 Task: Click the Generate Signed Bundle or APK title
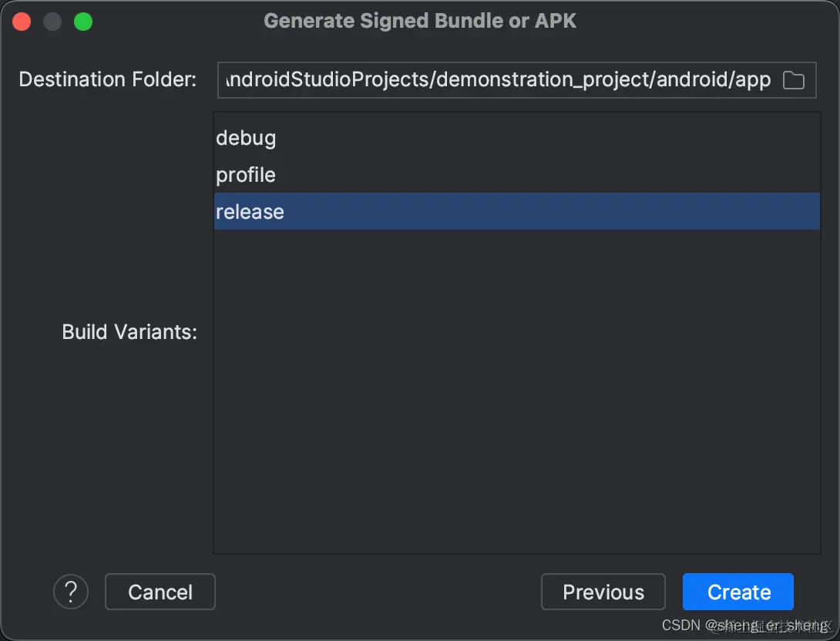click(420, 21)
